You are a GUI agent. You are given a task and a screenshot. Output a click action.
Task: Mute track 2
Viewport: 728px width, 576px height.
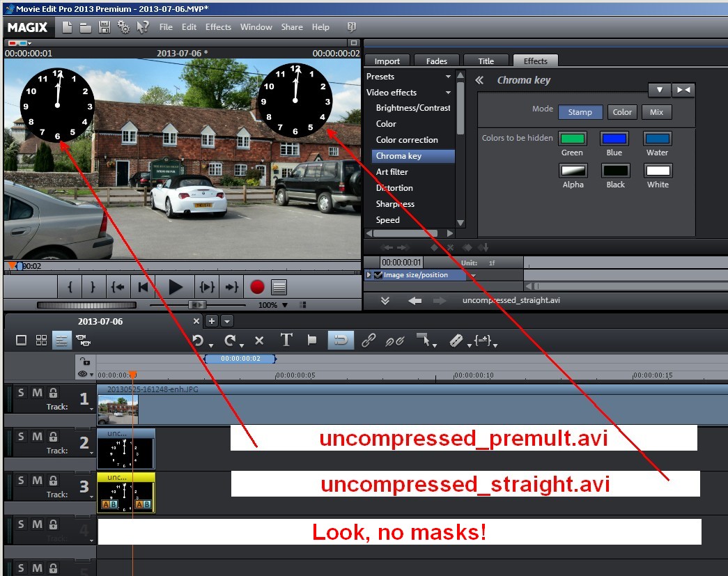(x=37, y=436)
